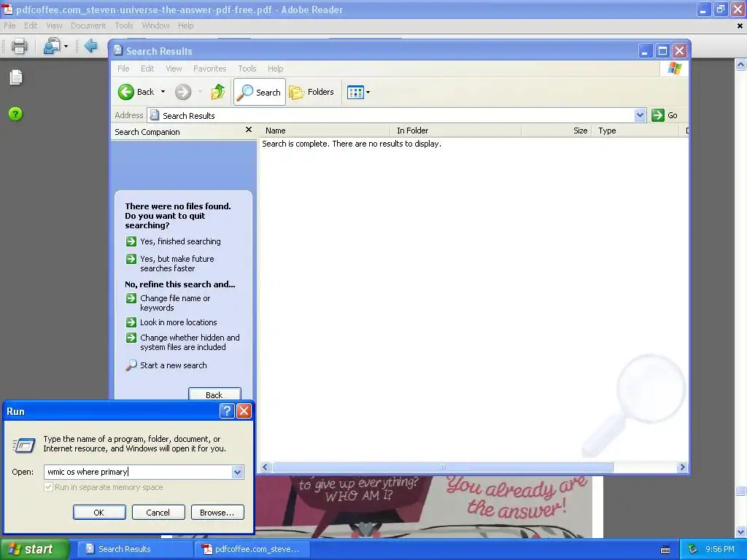
Task: Click the green Go arrow button
Action: (x=658, y=115)
